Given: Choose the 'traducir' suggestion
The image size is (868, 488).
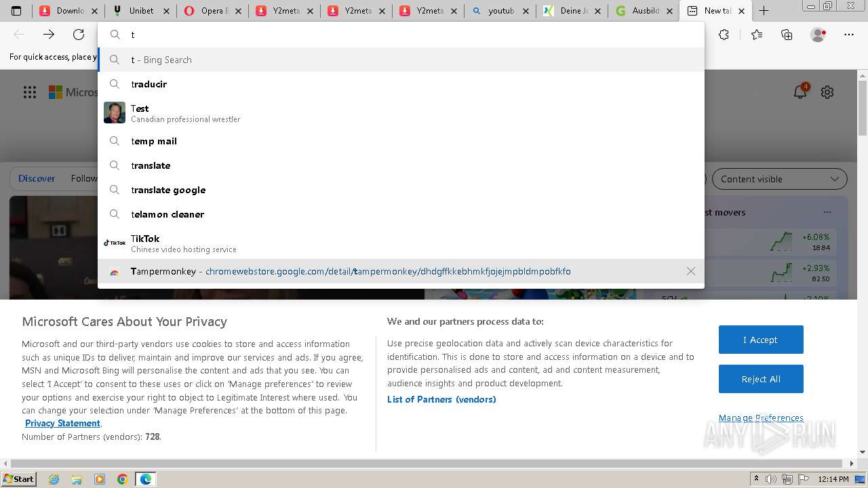Looking at the screenshot, I should (x=401, y=84).
